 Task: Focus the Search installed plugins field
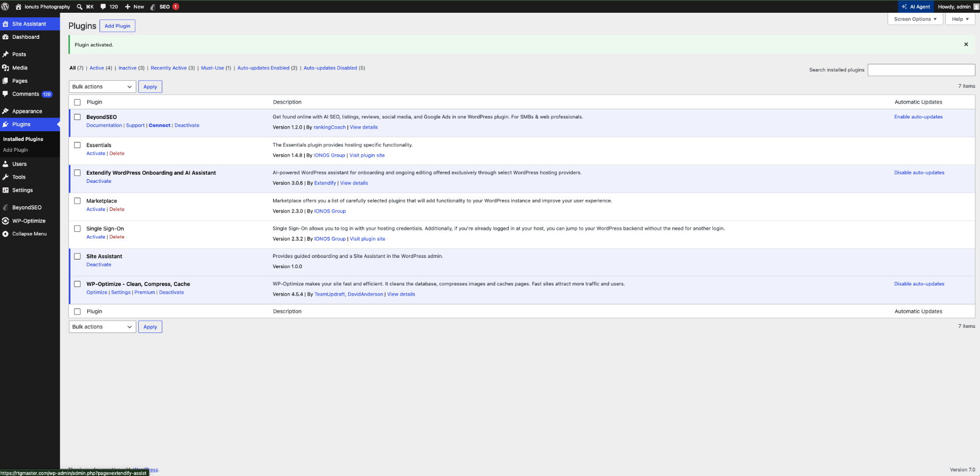tap(921, 70)
